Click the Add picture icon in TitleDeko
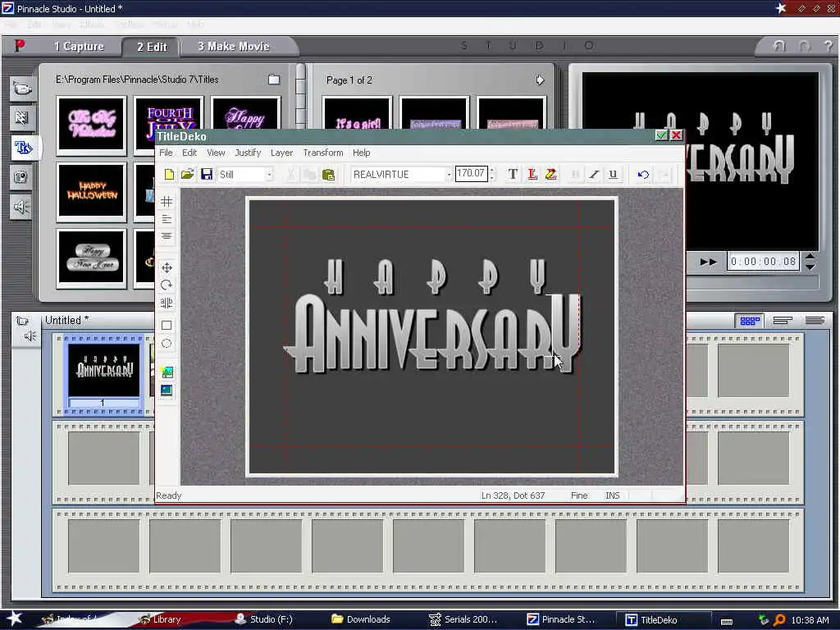 [x=167, y=372]
